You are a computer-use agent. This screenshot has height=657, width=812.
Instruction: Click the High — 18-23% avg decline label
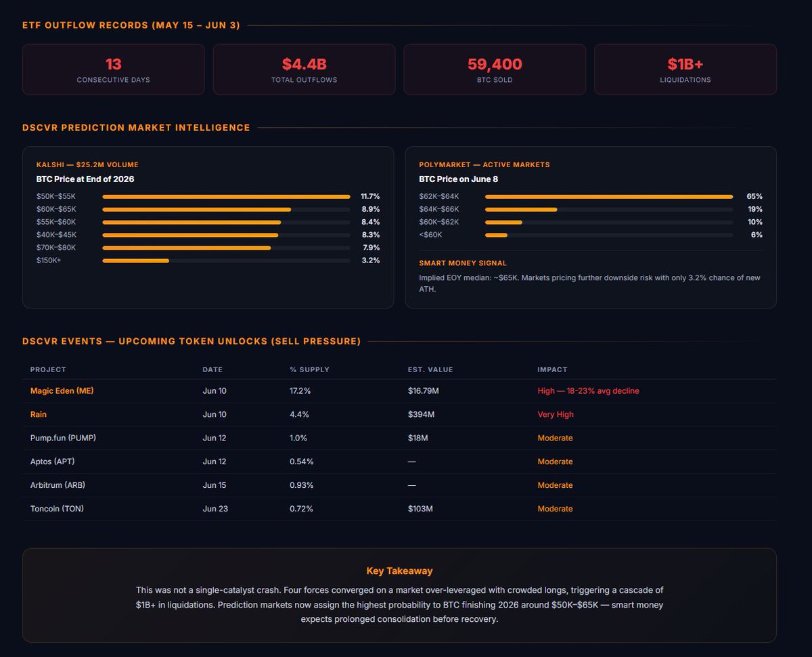pos(588,391)
